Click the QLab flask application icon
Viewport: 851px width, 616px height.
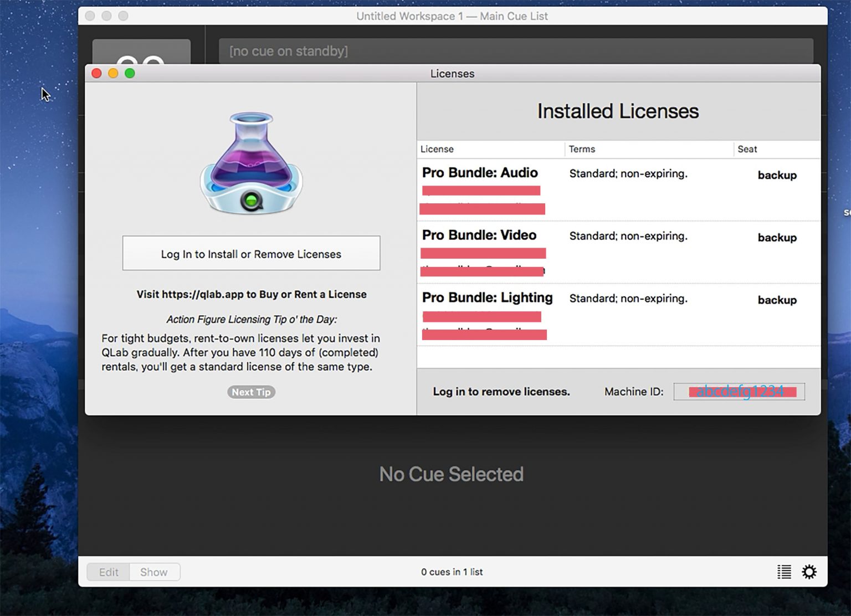pyautogui.click(x=251, y=164)
